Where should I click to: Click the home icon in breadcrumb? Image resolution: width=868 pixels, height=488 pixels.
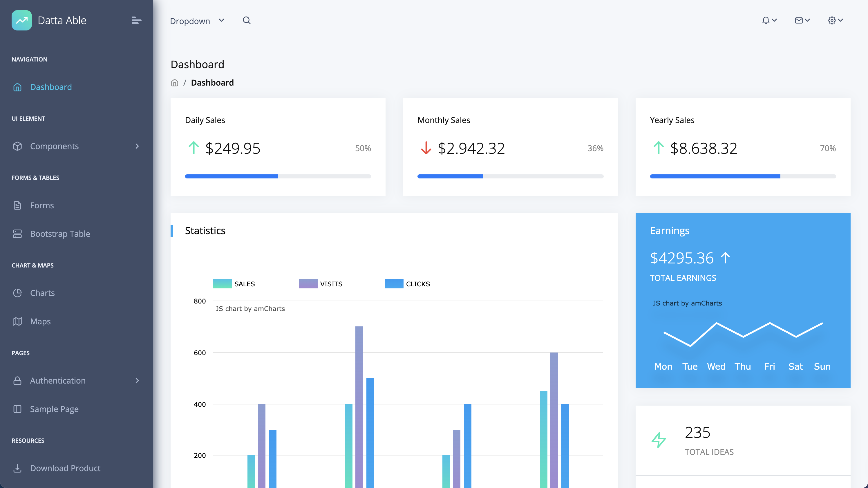pos(175,83)
